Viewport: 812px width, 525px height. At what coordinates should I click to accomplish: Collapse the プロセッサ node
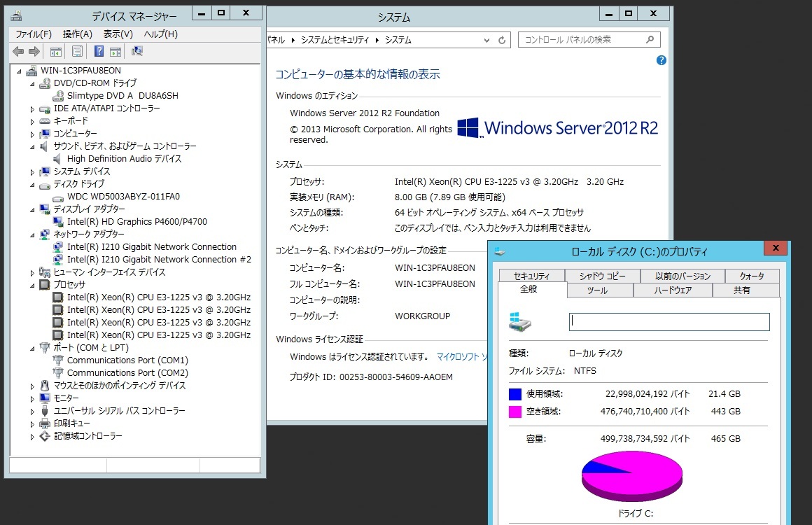[x=32, y=285]
